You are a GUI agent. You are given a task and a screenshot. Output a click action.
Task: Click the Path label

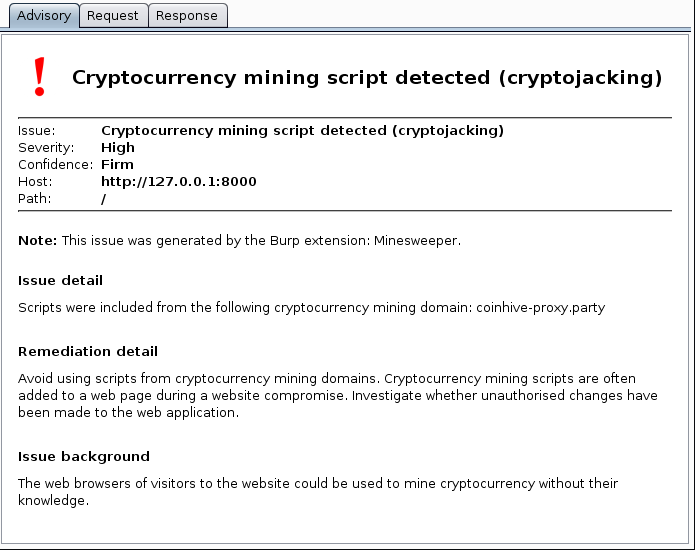(x=34, y=198)
